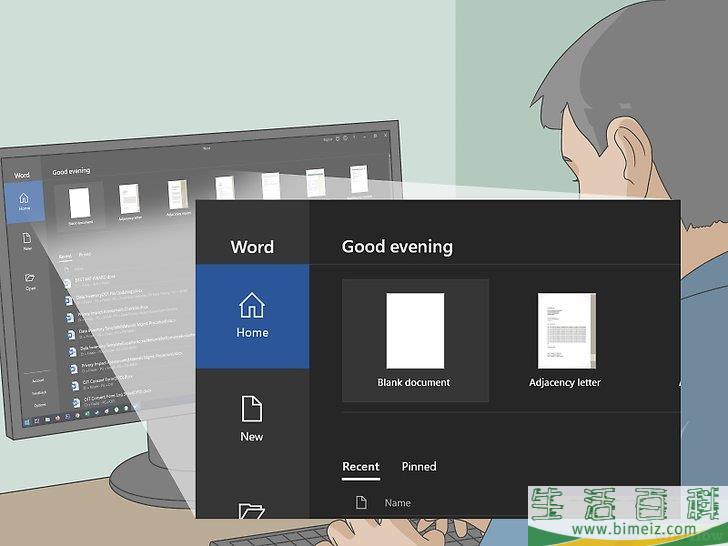Switch to the Recent tab in the enlarged callout
728x546 pixels.
click(x=361, y=467)
